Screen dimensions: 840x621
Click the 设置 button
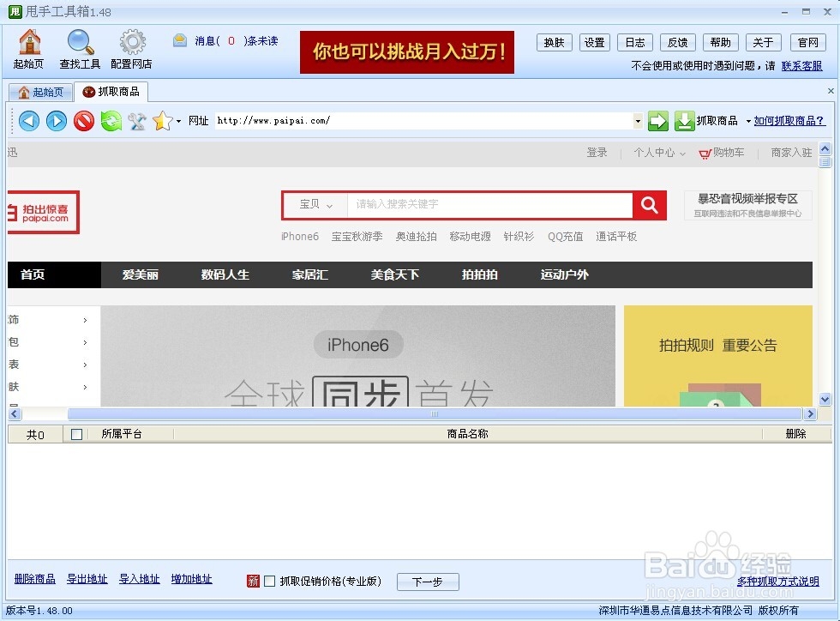[x=594, y=42]
